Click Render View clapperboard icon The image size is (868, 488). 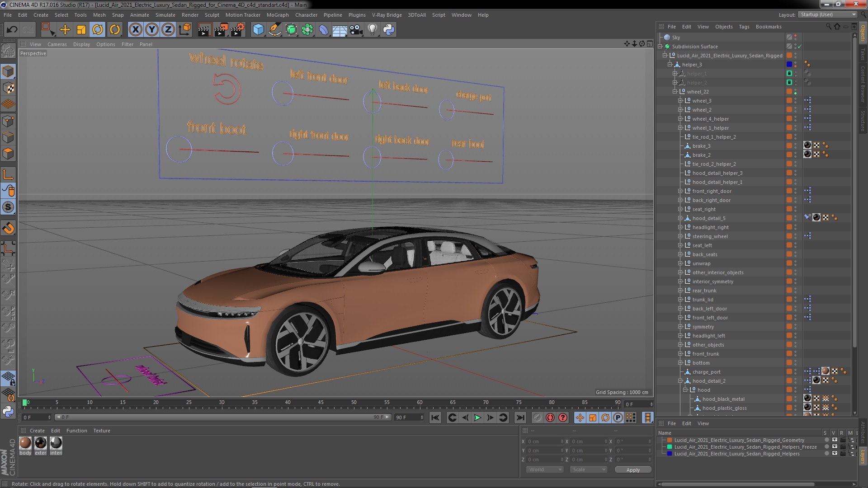coord(204,30)
